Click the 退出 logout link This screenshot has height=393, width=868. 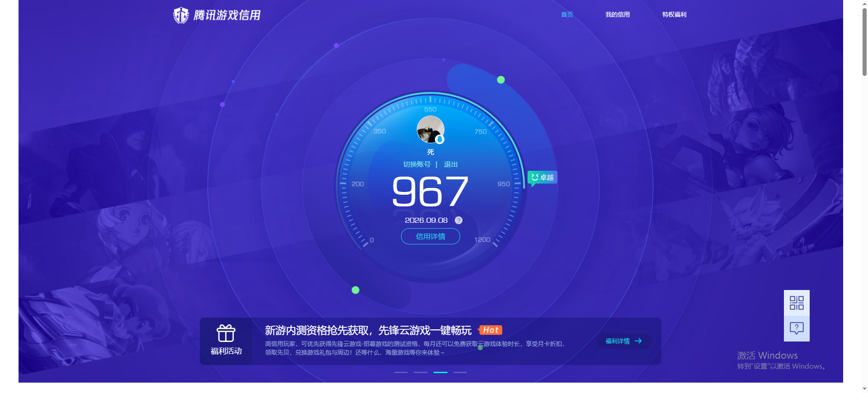[x=451, y=164]
